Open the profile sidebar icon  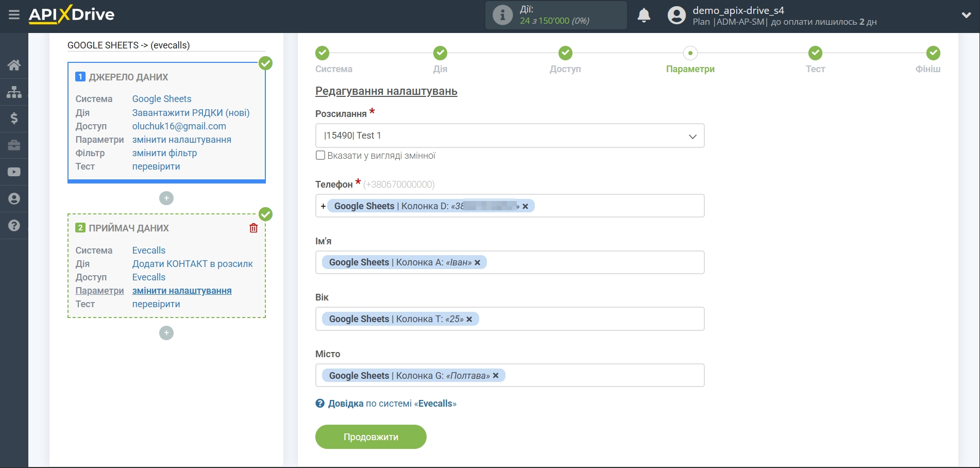pyautogui.click(x=14, y=199)
